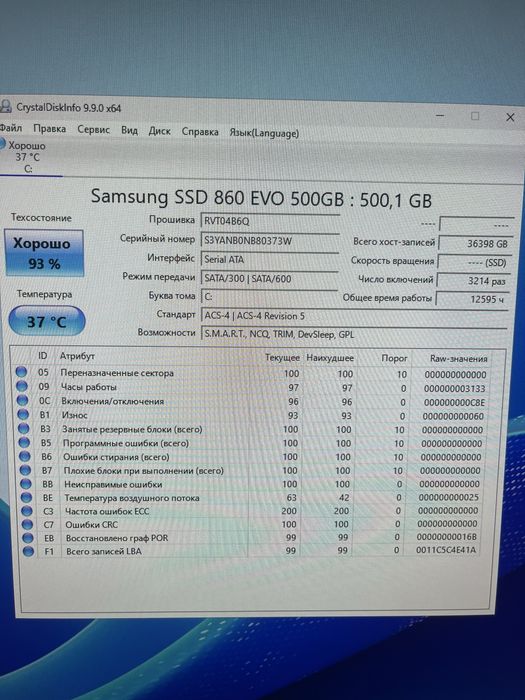Image resolution: width=525 pixels, height=700 pixels.
Task: Maximize the CrystalDiskInfo window
Action: point(475,117)
